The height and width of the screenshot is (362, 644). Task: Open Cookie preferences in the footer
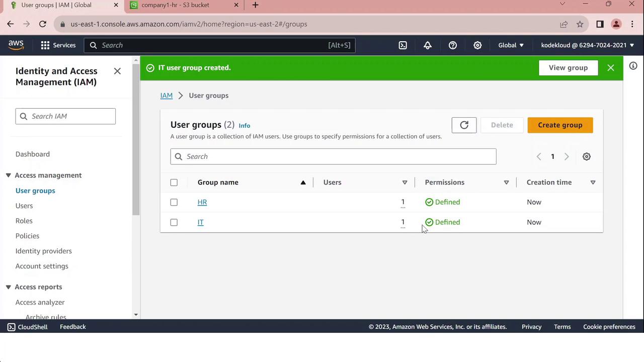click(x=609, y=327)
